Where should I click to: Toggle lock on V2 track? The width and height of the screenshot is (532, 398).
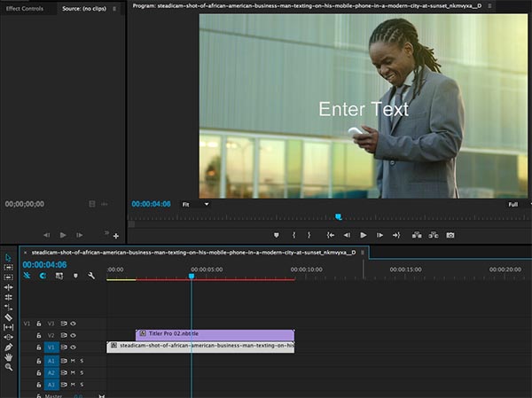[x=39, y=336]
